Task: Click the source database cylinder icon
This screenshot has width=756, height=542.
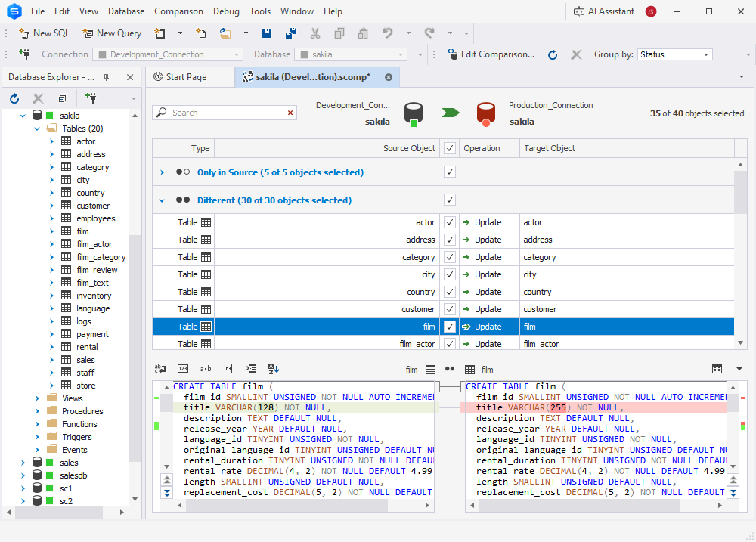Action: click(414, 114)
